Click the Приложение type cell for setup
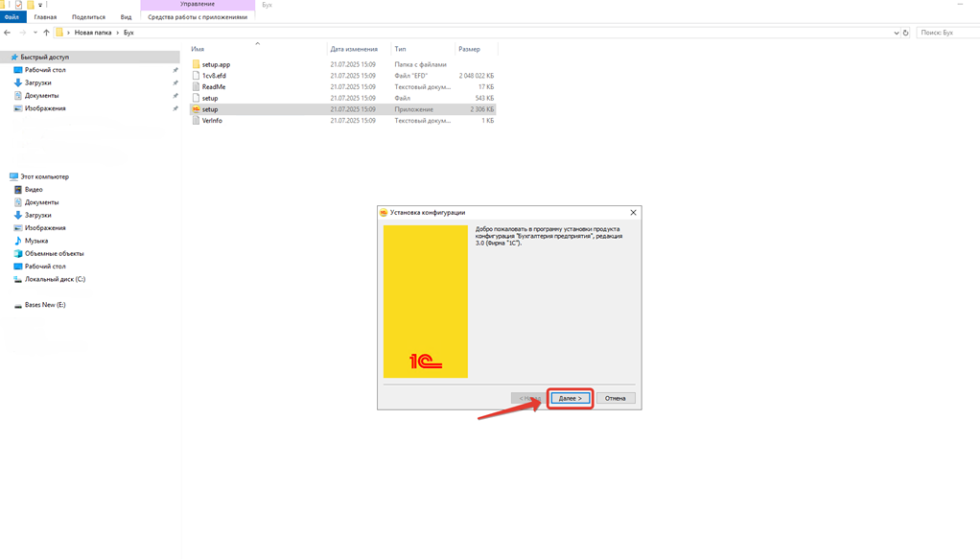Image resolution: width=980 pixels, height=560 pixels. tap(413, 109)
